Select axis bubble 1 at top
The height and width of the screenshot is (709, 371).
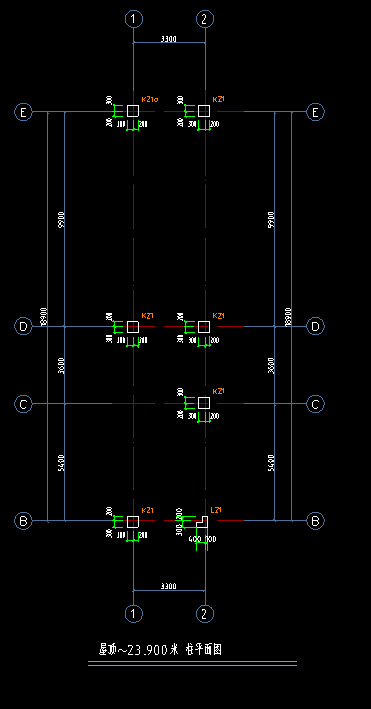(133, 19)
